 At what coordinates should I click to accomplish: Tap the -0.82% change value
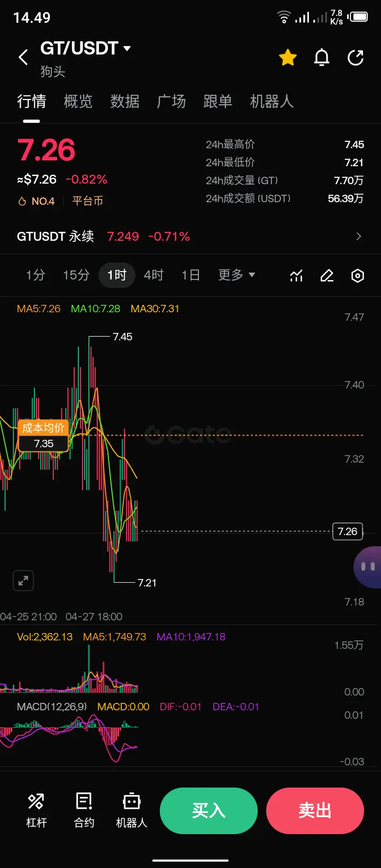pos(87,179)
